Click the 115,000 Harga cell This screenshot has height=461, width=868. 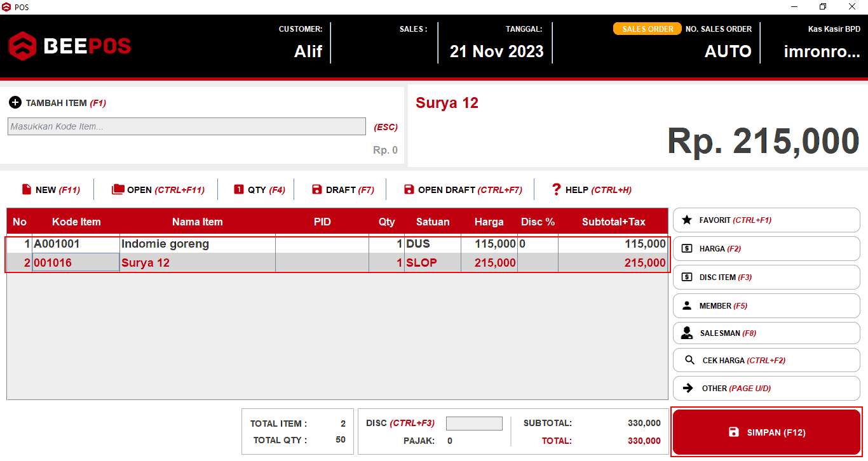click(489, 244)
